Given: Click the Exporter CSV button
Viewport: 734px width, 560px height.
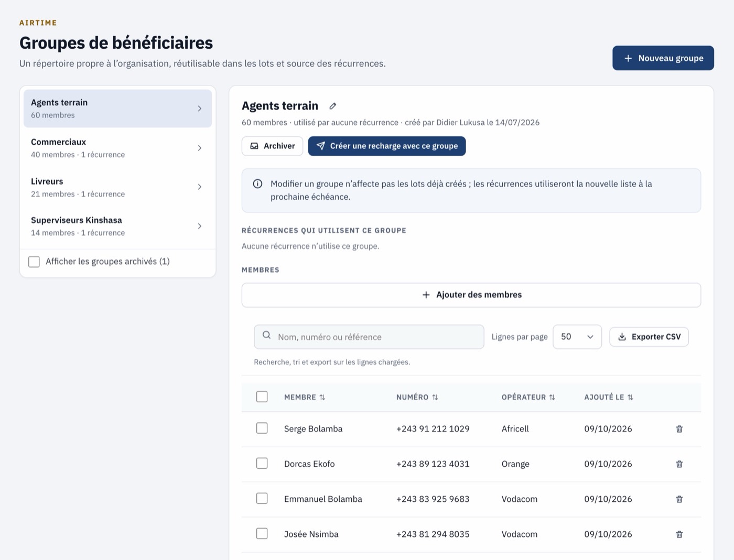Looking at the screenshot, I should coord(649,337).
